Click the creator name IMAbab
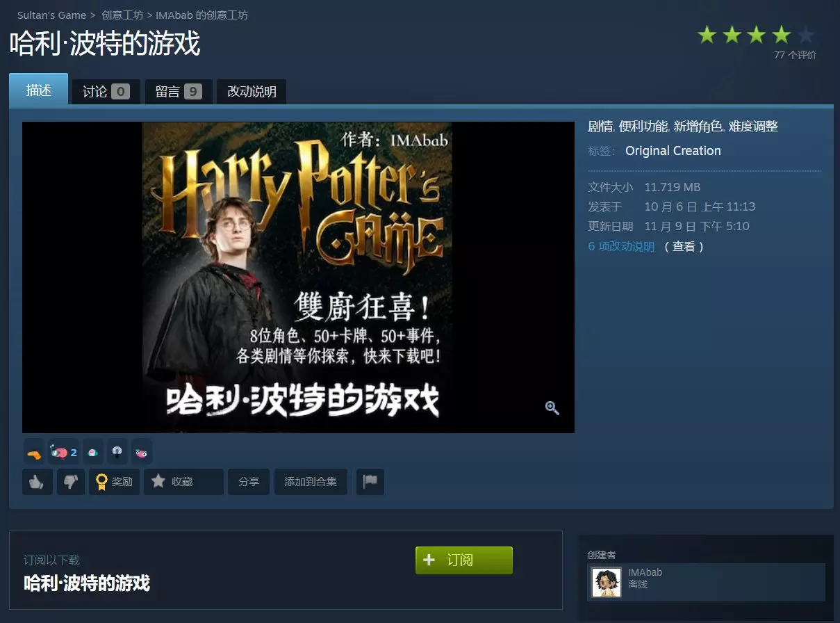The width and height of the screenshot is (840, 623). coord(645,572)
